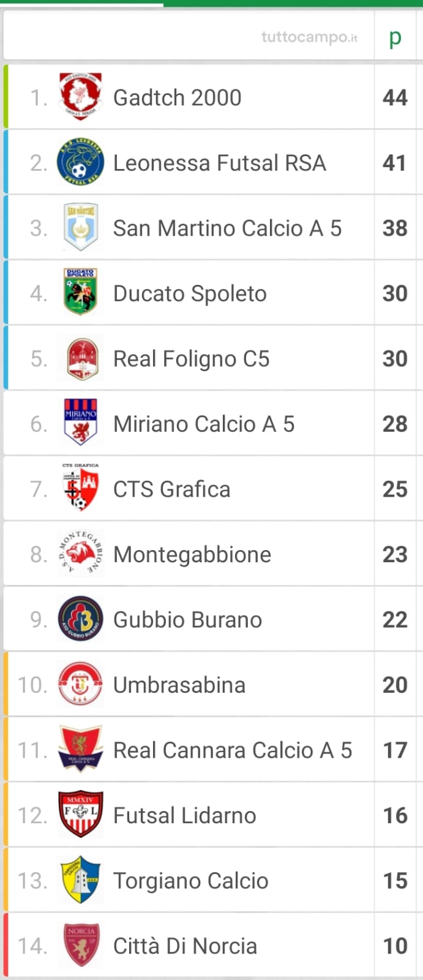Select Leonessa Futsal RSA's 41 points cell
This screenshot has width=423, height=980.
(395, 163)
